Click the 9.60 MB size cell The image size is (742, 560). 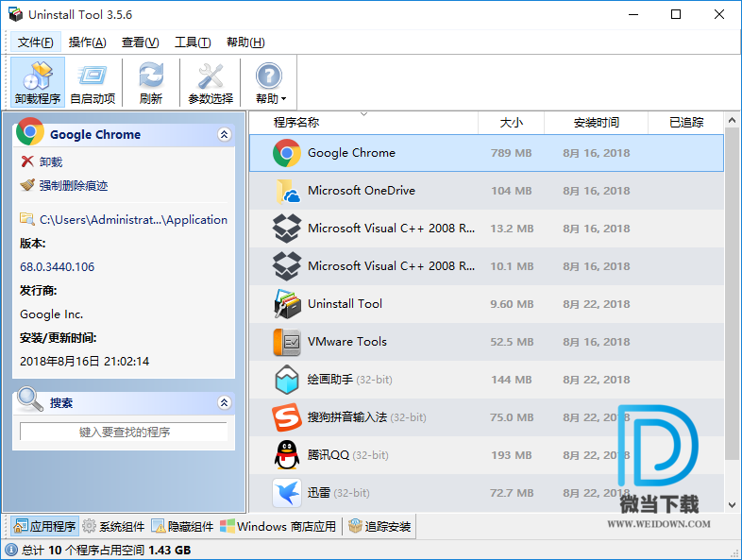(x=512, y=304)
